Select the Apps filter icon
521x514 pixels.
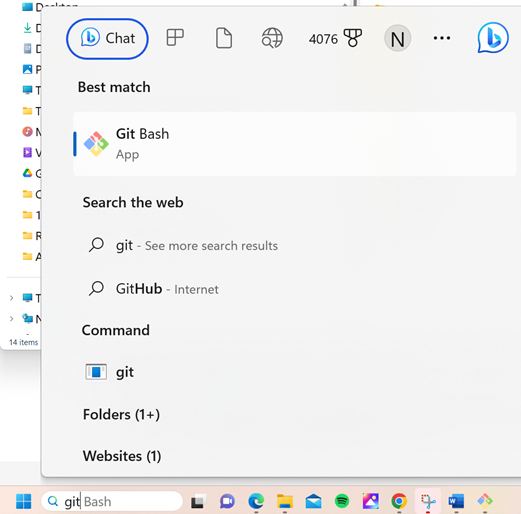(175, 38)
